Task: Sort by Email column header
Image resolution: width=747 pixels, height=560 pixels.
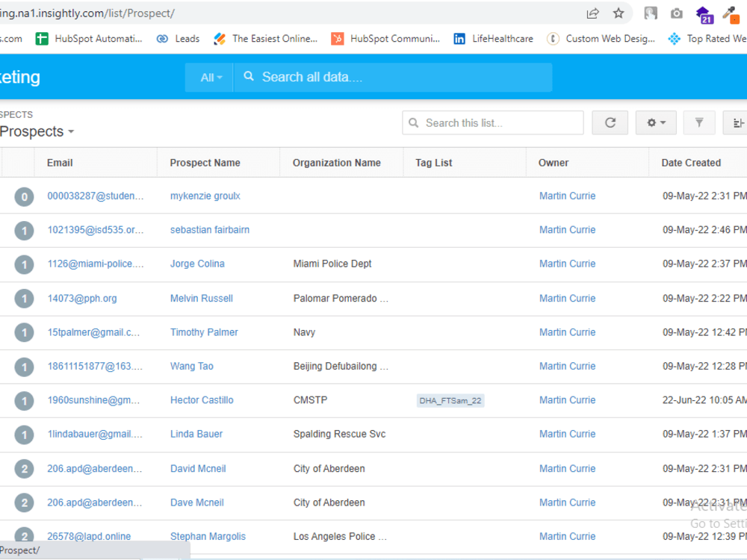Action: click(x=60, y=163)
